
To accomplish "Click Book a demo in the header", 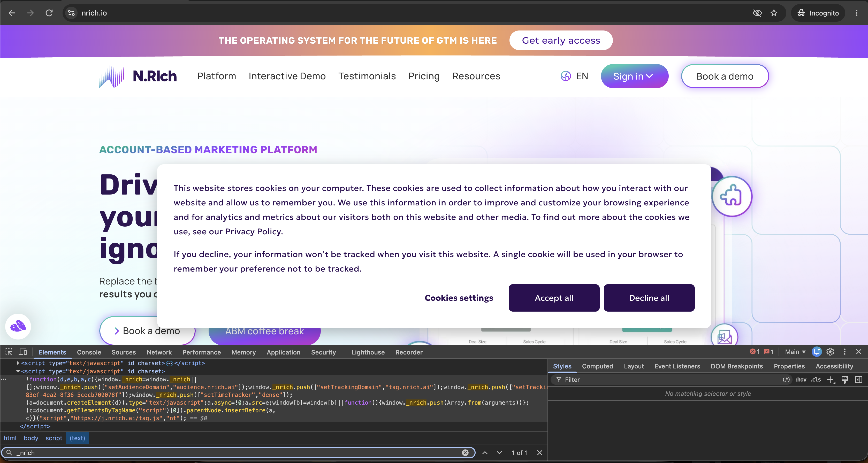I will (725, 76).
